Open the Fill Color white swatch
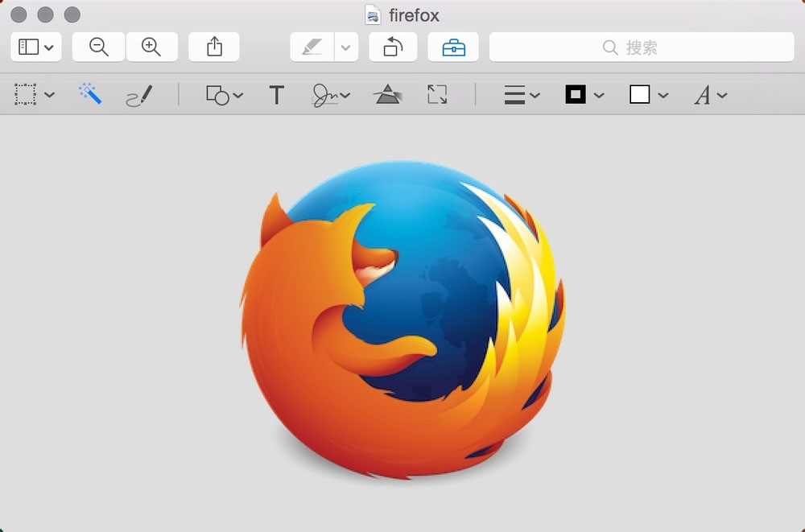The image size is (805, 532). pyautogui.click(x=648, y=95)
